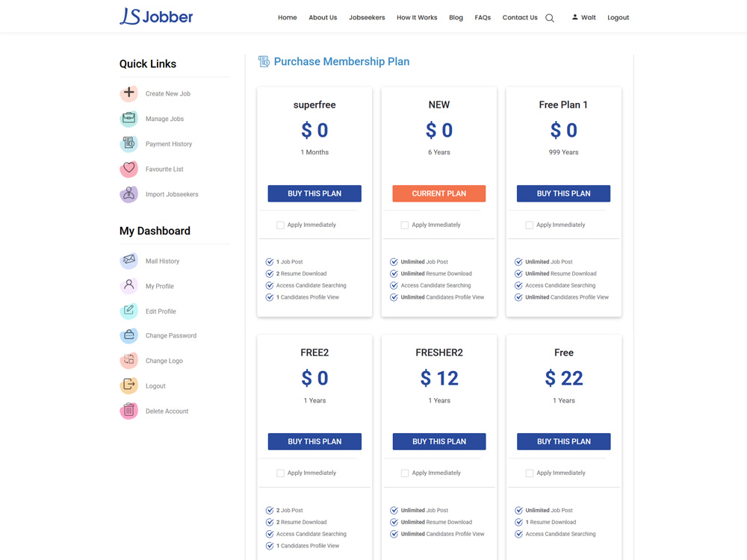
Task: Click the 999 Years duration text
Action: pyautogui.click(x=563, y=152)
